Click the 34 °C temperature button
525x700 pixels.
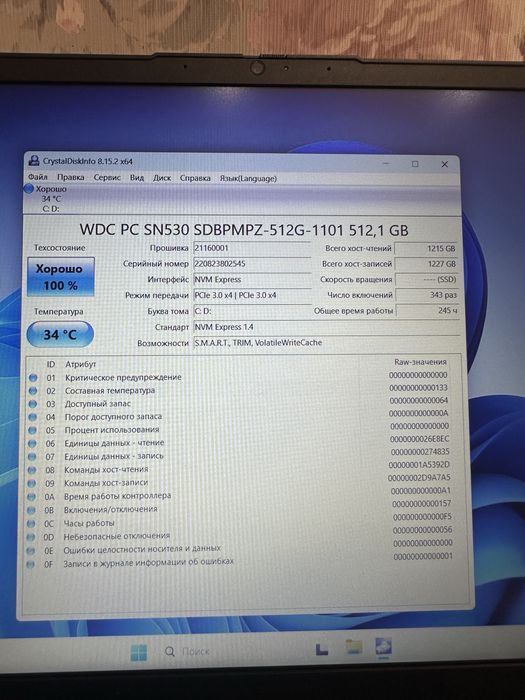60,334
